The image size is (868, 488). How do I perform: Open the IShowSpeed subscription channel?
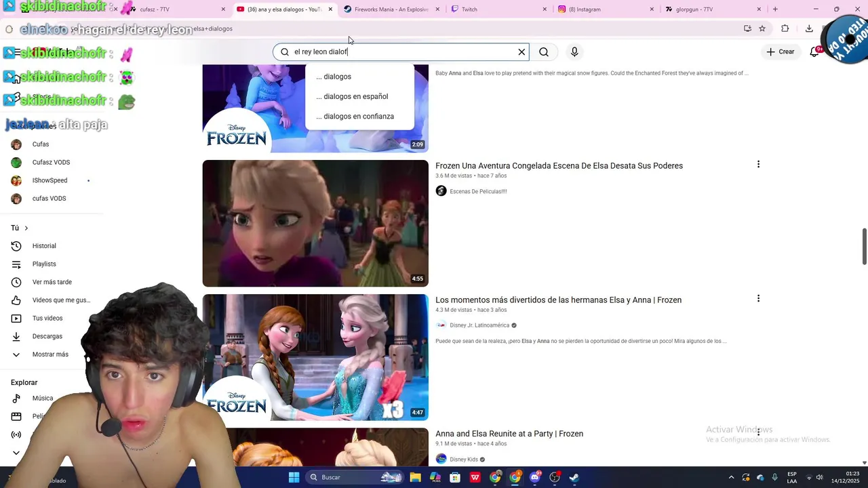(51, 180)
